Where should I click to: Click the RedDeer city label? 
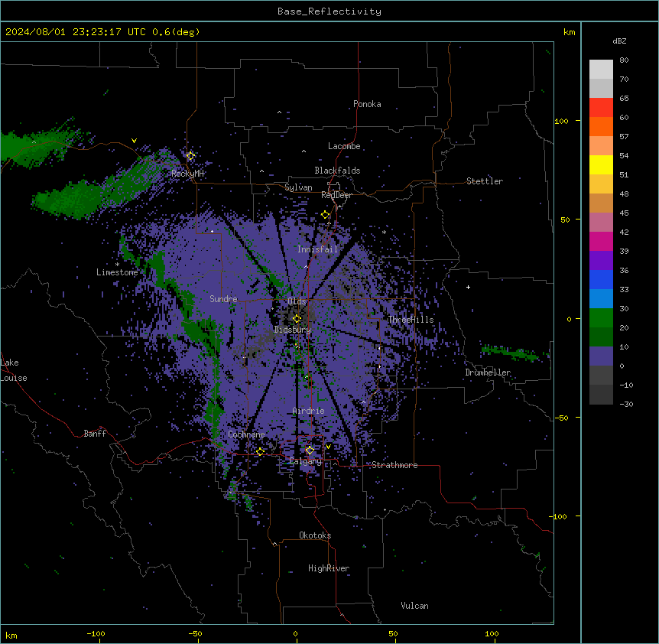336,195
